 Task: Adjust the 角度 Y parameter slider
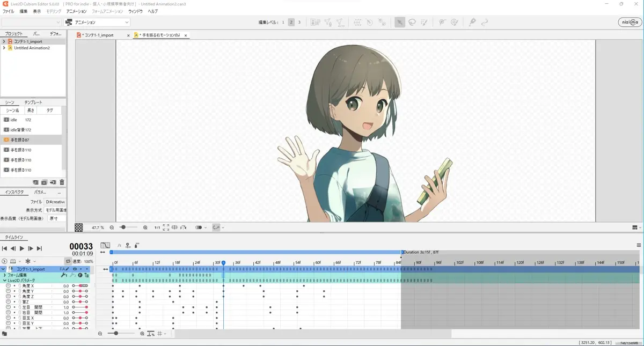point(80,291)
